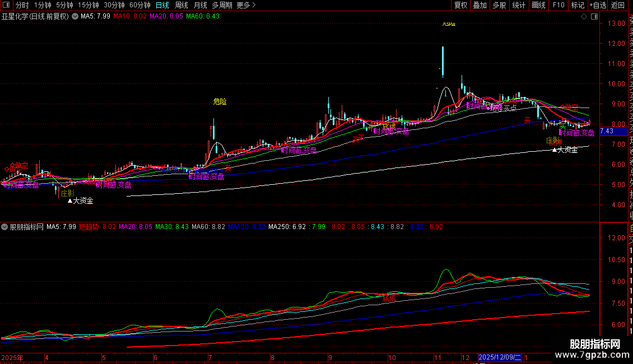The width and height of the screenshot is (633, 364).
Task: Open F10 company information
Action: point(558,5)
